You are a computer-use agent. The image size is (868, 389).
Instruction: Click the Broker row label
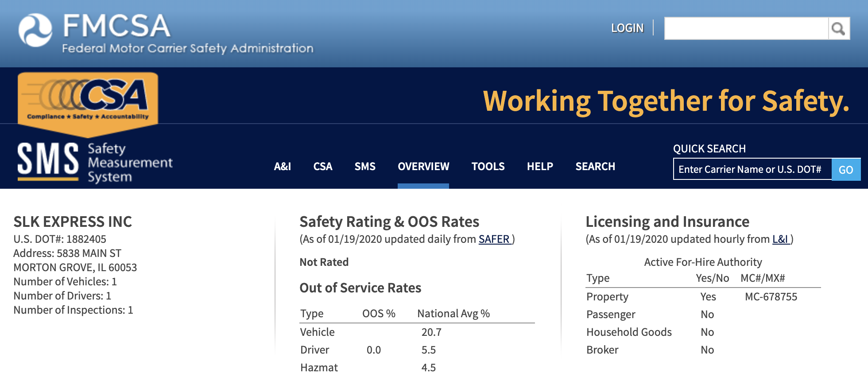[602, 350]
